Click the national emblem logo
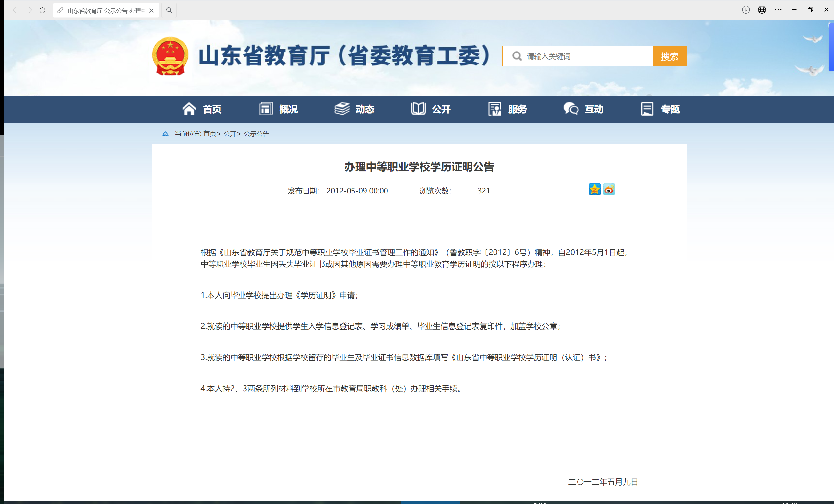This screenshot has width=834, height=504. point(170,56)
